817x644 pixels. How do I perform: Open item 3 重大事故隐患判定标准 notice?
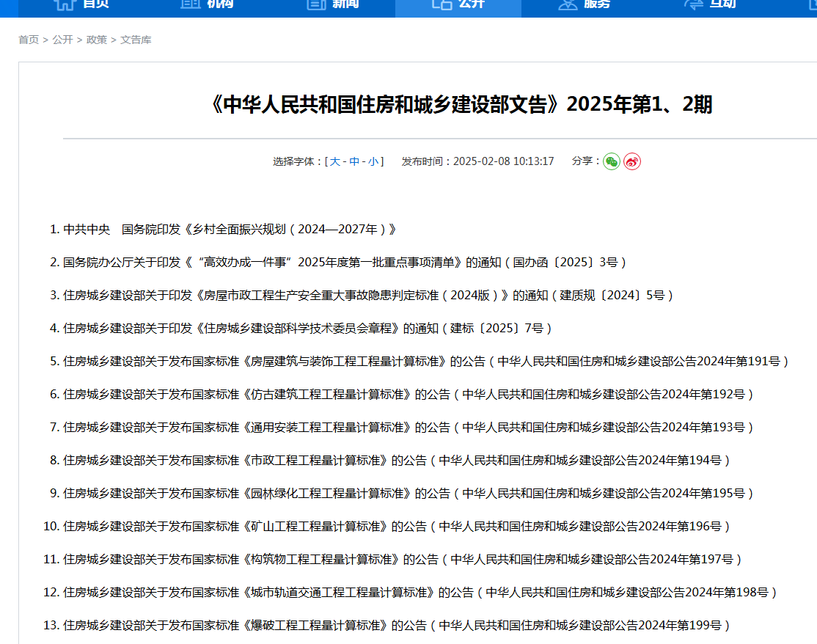point(368,296)
